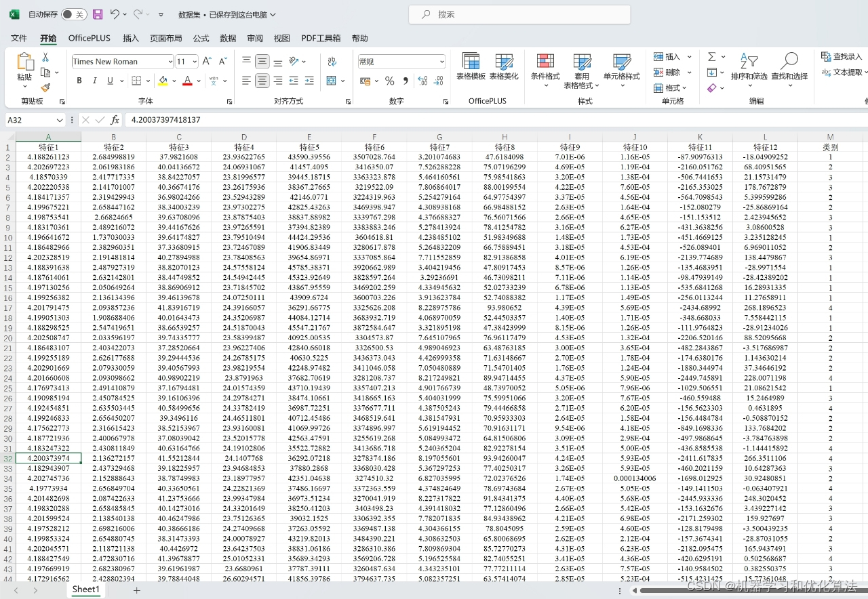
Task: Apply percent style with % icon
Action: [x=390, y=81]
